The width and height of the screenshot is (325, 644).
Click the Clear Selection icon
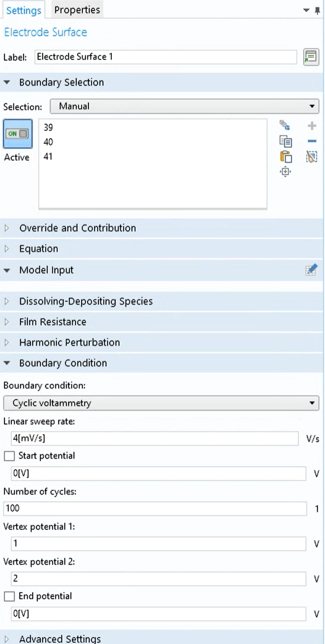[312, 157]
